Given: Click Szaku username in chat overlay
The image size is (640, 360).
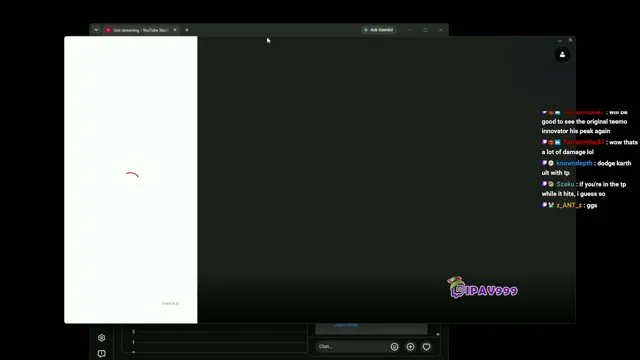Looking at the screenshot, I should tap(565, 184).
